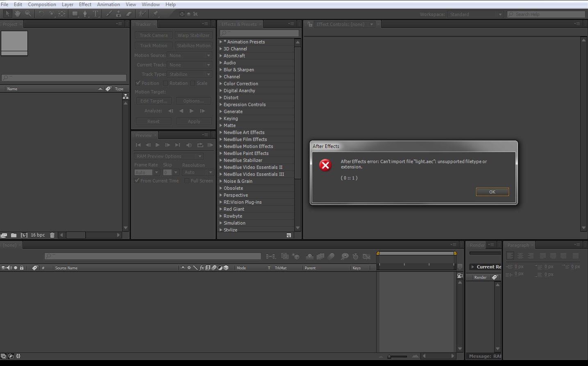Create a new folder in Project panel
The image size is (588, 366).
(x=14, y=235)
